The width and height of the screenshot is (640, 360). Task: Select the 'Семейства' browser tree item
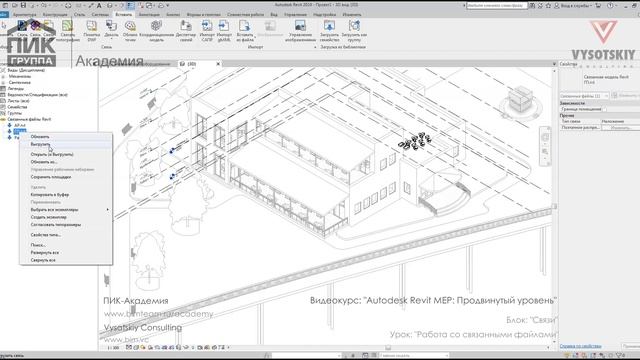click(17, 107)
